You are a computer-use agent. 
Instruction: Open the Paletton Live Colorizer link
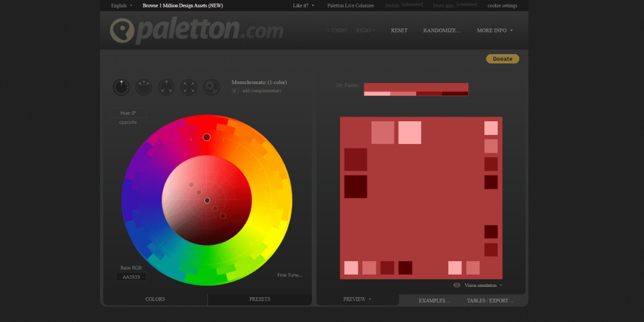tap(350, 5)
